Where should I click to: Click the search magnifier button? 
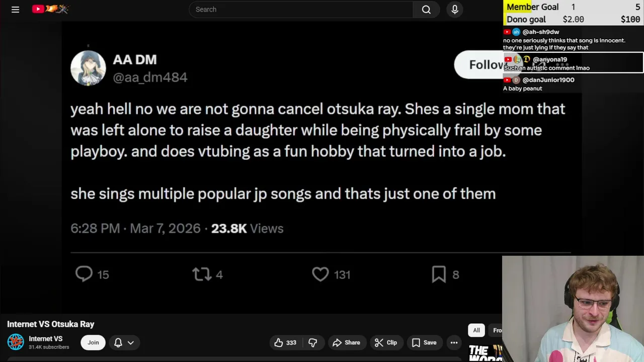point(426,10)
